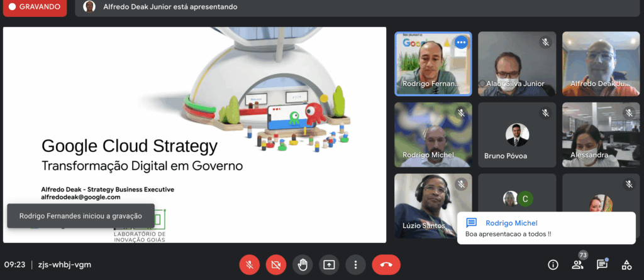Open the chat panel icon
The height and width of the screenshot is (280, 644).
(x=602, y=265)
